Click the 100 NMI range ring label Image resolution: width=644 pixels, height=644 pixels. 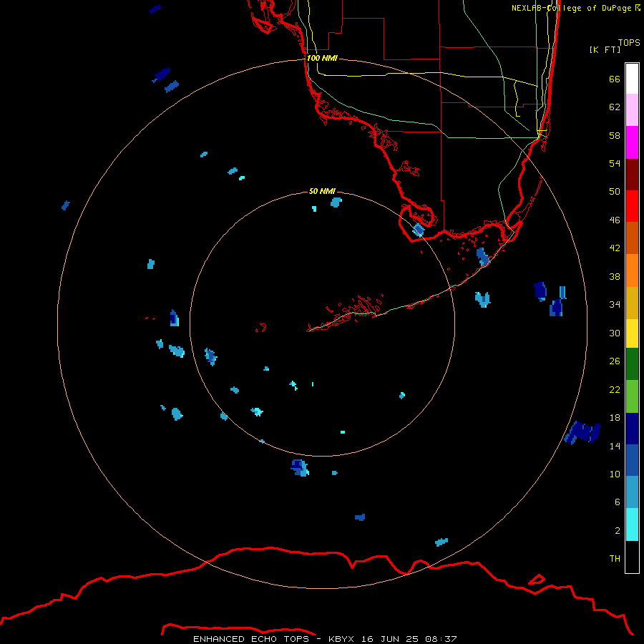[x=322, y=58]
